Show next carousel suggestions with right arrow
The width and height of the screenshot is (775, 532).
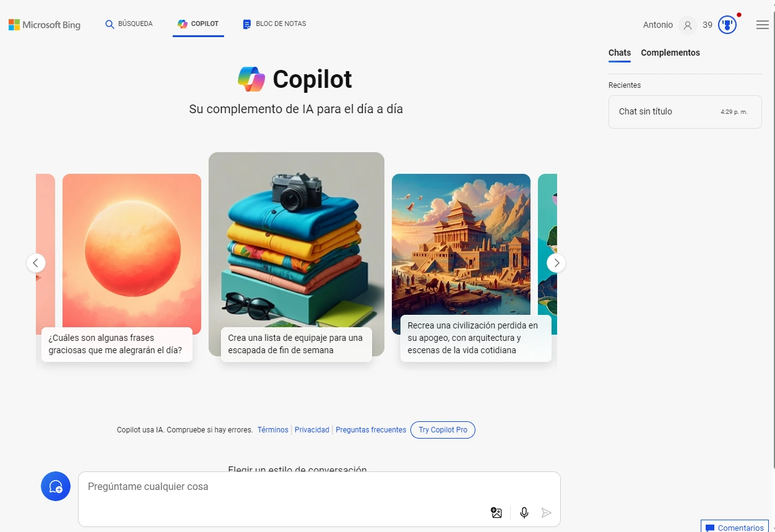[x=556, y=263]
